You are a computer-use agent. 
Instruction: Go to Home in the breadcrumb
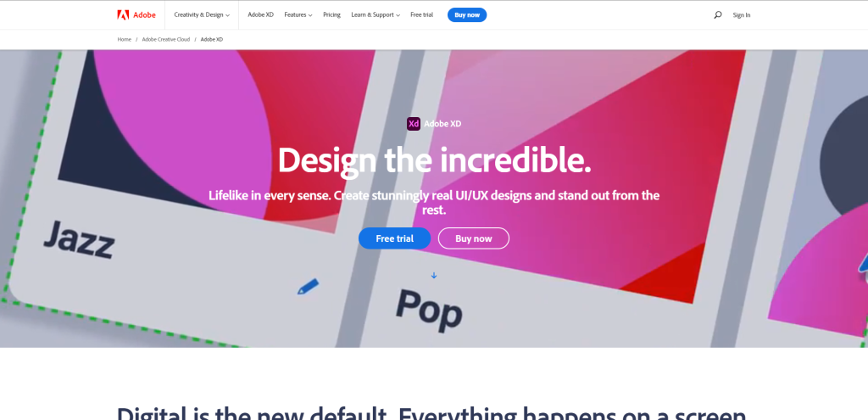tap(124, 39)
